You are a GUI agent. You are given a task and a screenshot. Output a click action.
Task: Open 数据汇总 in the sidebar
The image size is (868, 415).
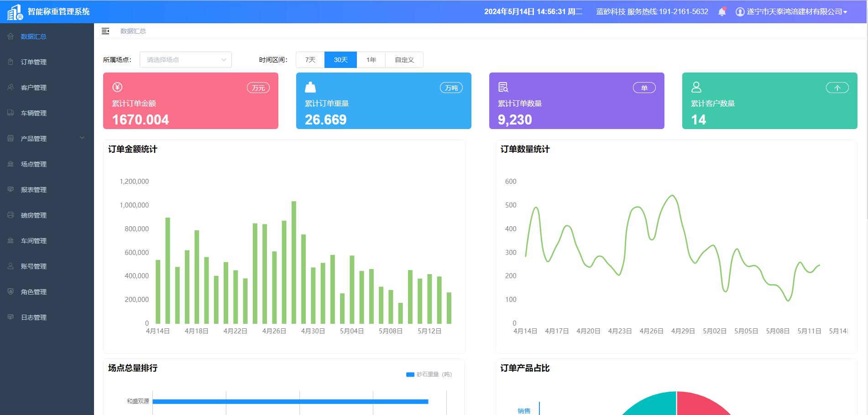pyautogui.click(x=47, y=36)
